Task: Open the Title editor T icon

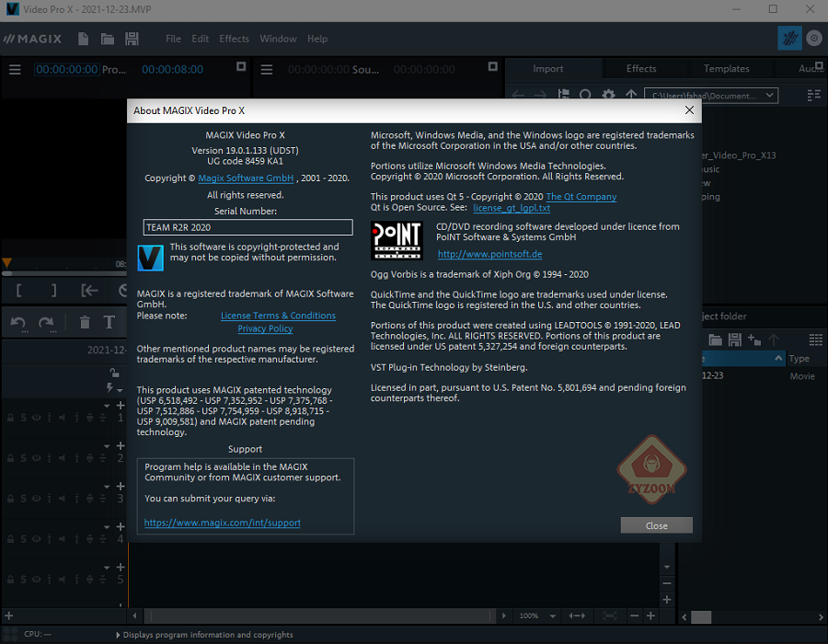Action: [109, 322]
